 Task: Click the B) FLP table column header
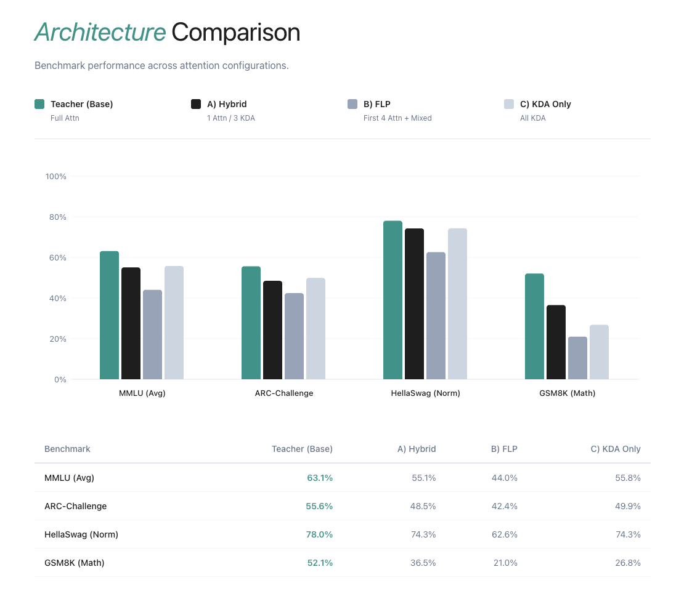[x=503, y=449]
